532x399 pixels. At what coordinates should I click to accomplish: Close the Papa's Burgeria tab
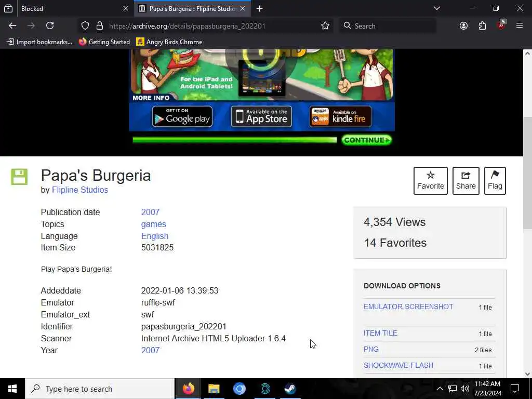coord(243,8)
